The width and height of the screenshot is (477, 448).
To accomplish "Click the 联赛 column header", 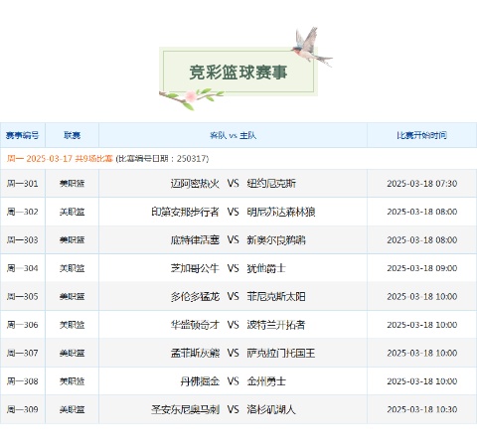I will (x=73, y=135).
